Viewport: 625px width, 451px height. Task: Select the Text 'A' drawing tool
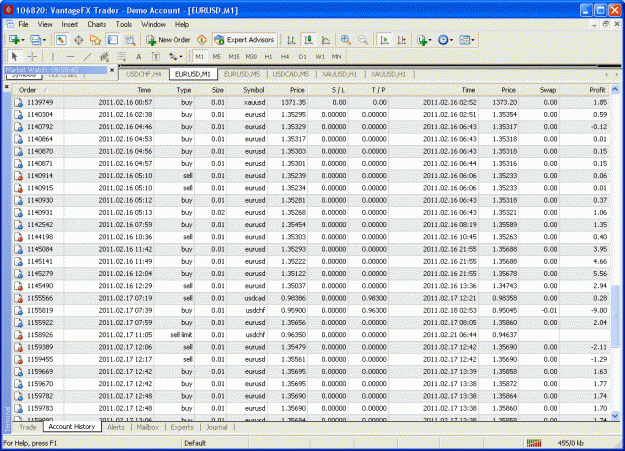(138, 57)
